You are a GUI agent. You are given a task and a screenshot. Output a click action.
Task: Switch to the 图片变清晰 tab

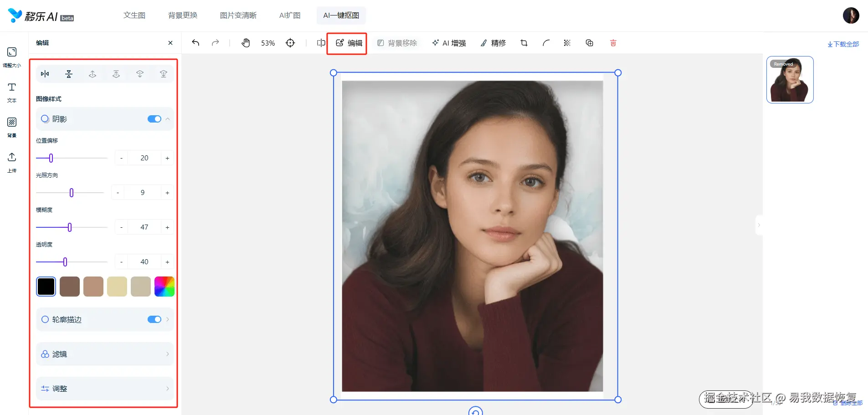point(238,15)
